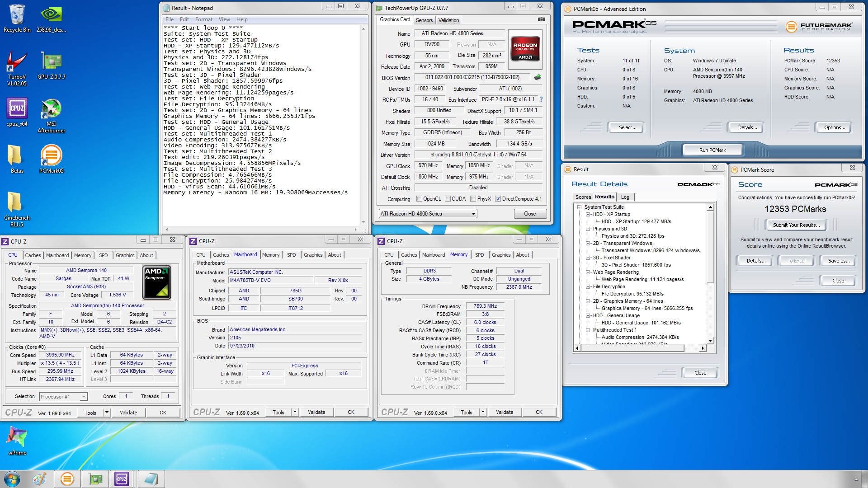This screenshot has height=488, width=868.
Task: Toggle the DirectCompute 4.1 checkbox
Action: 498,199
